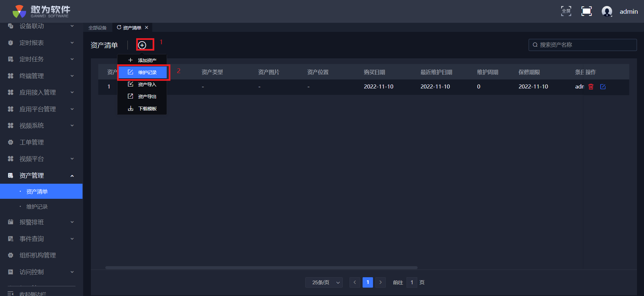Screen dimensions: 644x296
Task: Expand the 报警排班 menu chevron
Action: 72,222
